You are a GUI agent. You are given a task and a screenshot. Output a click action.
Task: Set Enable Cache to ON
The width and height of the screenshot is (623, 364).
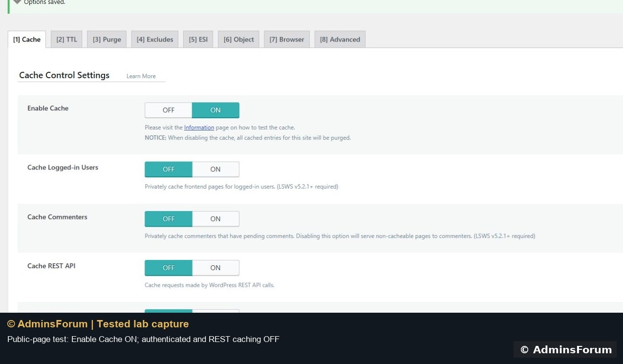click(x=215, y=110)
